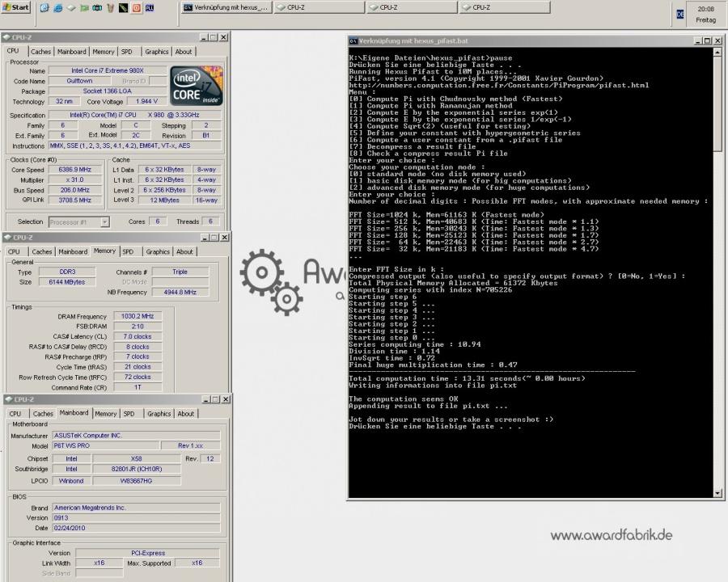Click the Name field Intel Core i7 Extreme 980X
Viewport: 728px width, 582px height.
click(x=108, y=70)
